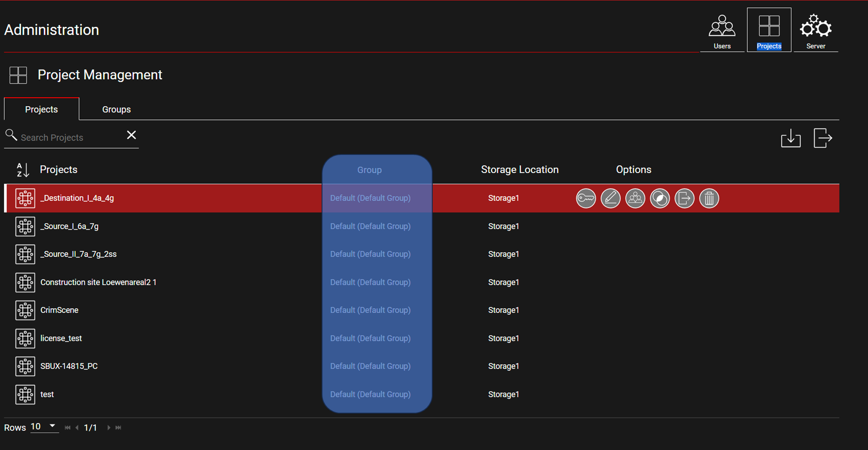Select the CrimScene project row

click(59, 310)
